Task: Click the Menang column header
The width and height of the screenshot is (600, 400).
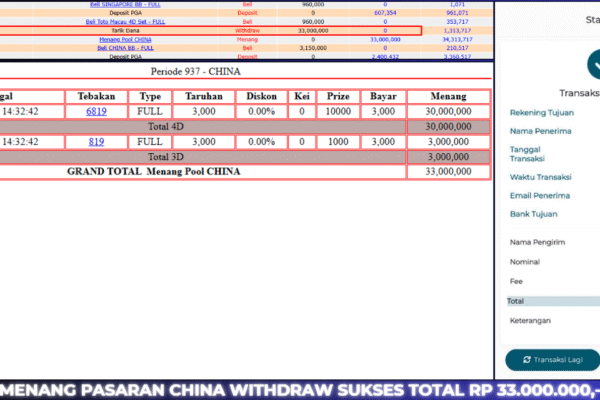Action: 448,96
